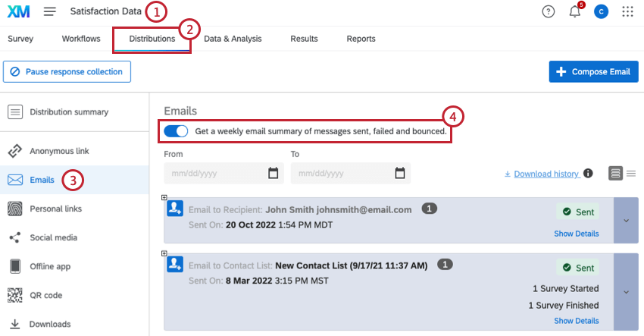Switch to the Data & Analysis tab

click(x=233, y=39)
